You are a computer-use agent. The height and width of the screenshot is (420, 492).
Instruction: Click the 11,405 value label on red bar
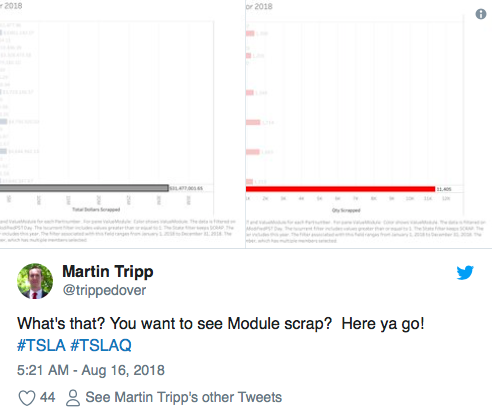(444, 189)
